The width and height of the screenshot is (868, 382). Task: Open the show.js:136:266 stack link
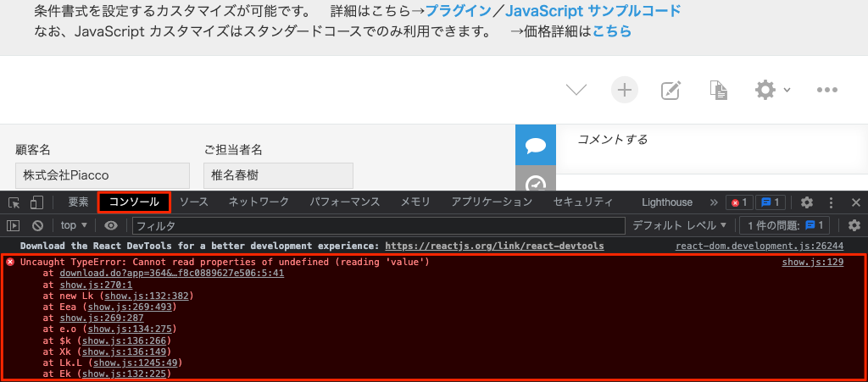[126, 340]
